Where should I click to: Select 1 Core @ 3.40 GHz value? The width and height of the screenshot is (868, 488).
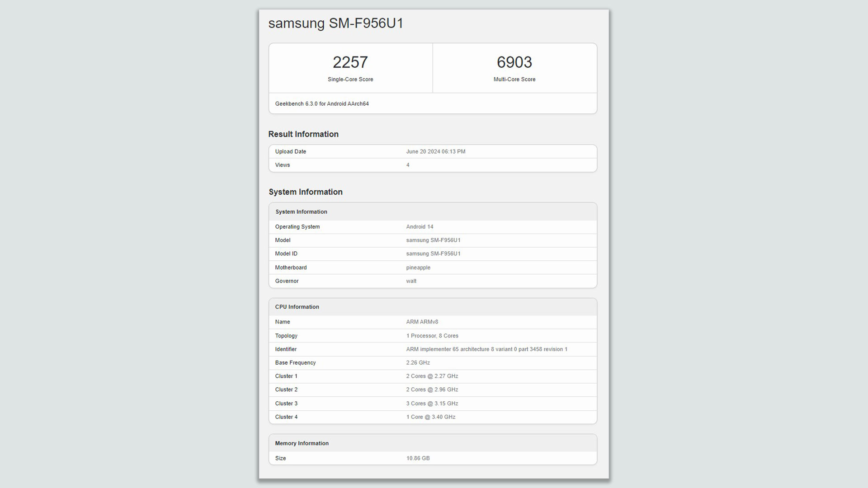tap(431, 417)
